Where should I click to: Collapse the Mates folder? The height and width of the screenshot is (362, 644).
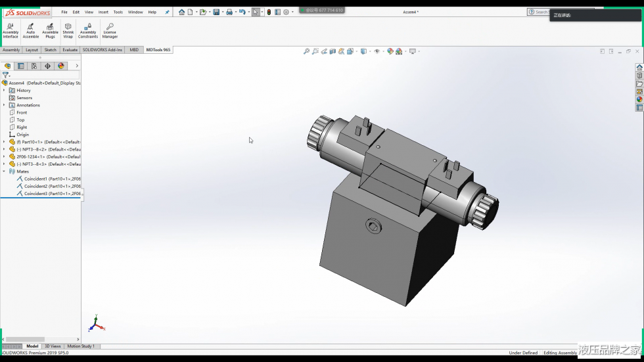point(4,171)
